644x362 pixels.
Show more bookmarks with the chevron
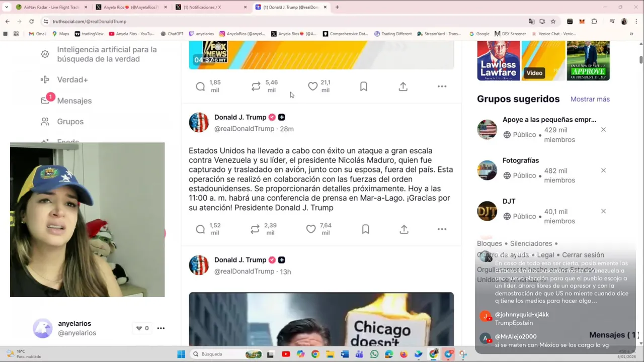[631, 34]
